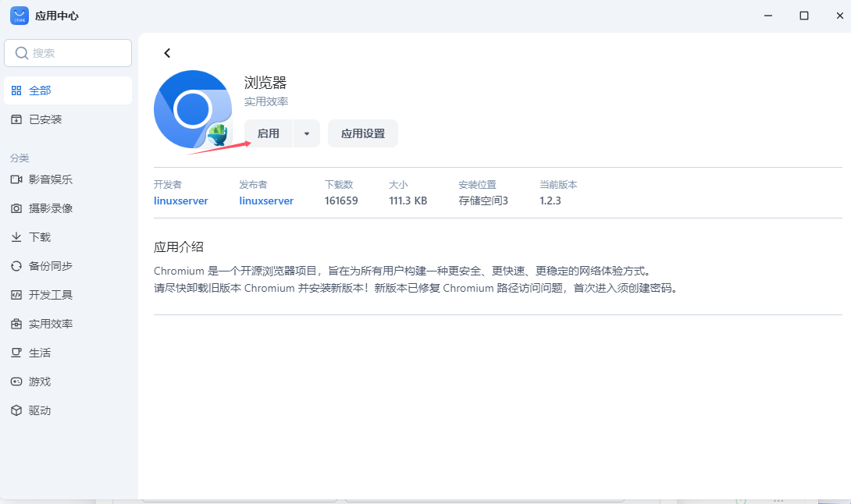
Task: Expand the dropdown arrow beside 启用
Action: coord(307,133)
